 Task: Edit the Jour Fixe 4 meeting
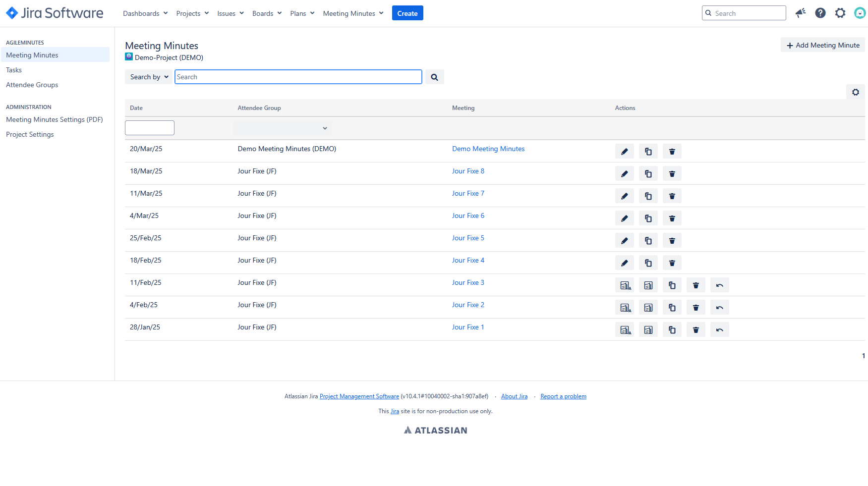pyautogui.click(x=624, y=263)
